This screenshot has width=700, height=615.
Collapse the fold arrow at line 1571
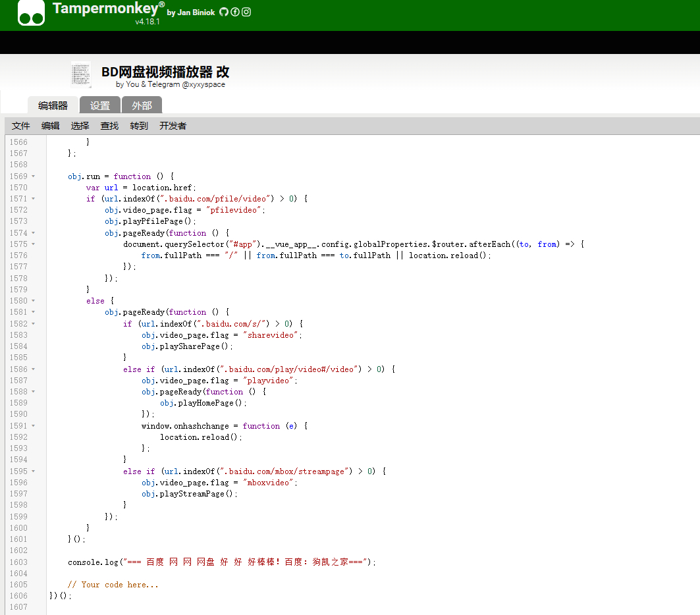click(x=33, y=199)
